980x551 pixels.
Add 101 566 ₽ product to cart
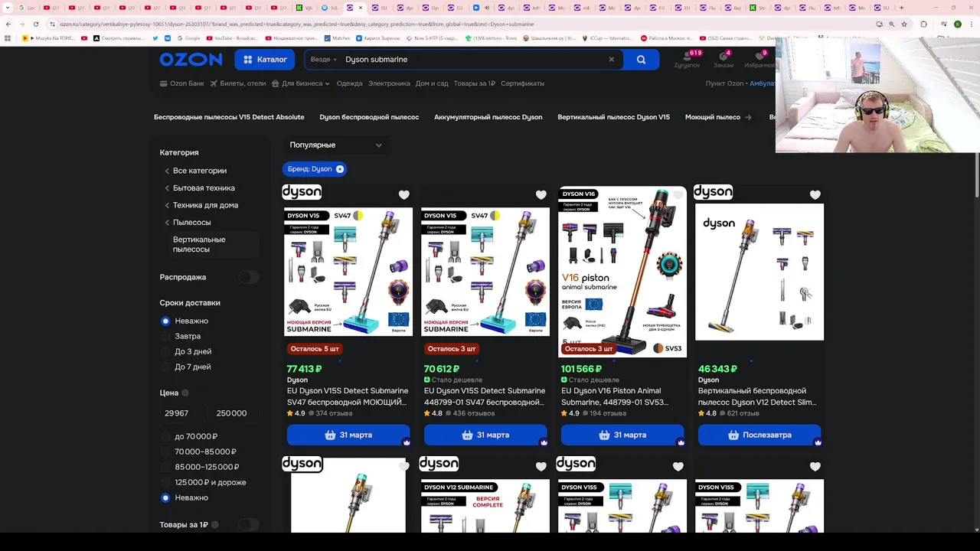click(622, 435)
